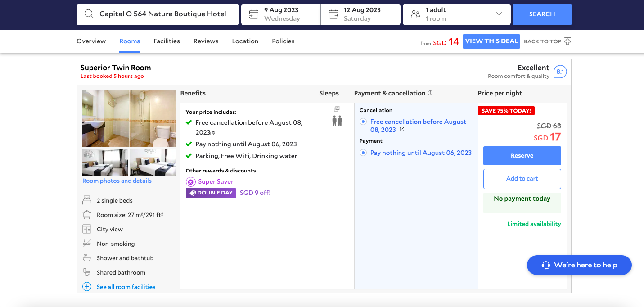Image resolution: width=644 pixels, height=307 pixels.
Task: Open the bathroom sink photo thumbnail
Action: (106, 118)
